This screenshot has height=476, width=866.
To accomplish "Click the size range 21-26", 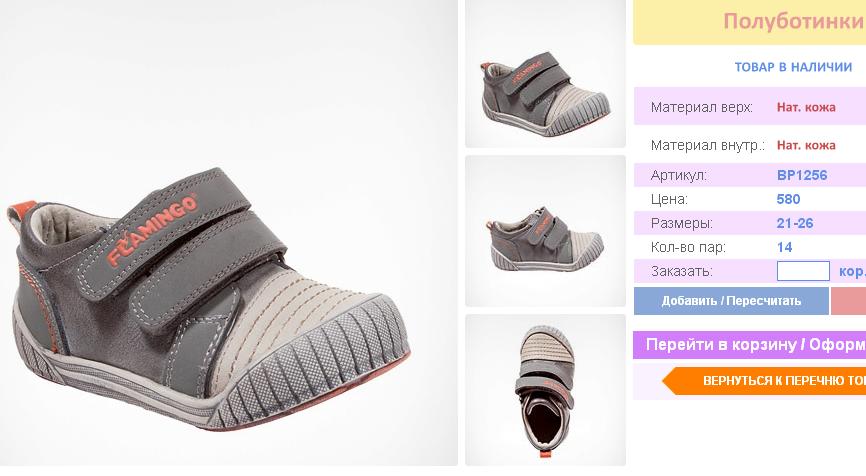I will pyautogui.click(x=795, y=223).
